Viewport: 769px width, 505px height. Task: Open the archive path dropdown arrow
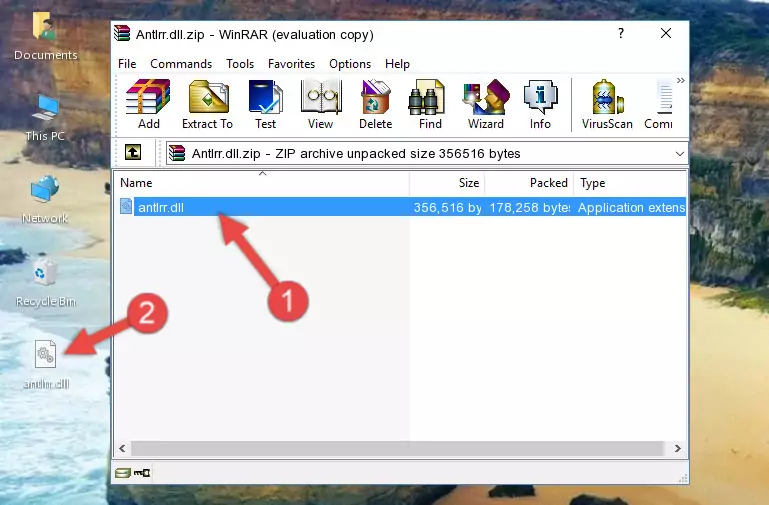click(680, 154)
